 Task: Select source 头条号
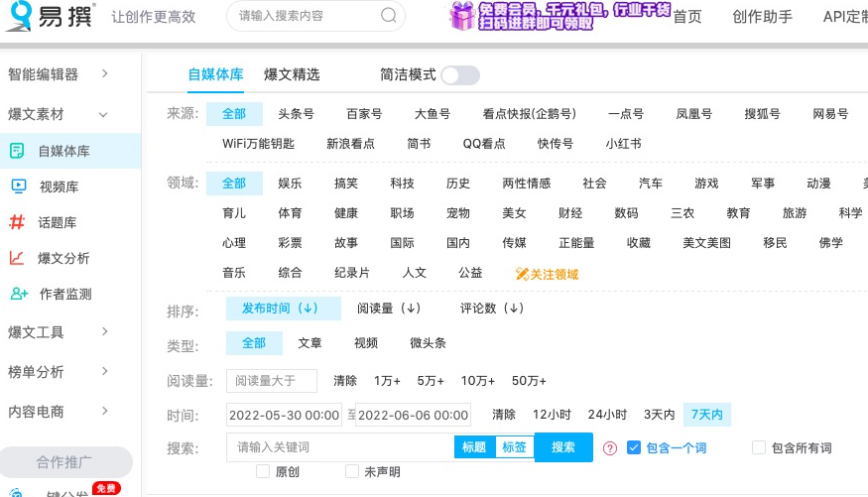point(296,114)
